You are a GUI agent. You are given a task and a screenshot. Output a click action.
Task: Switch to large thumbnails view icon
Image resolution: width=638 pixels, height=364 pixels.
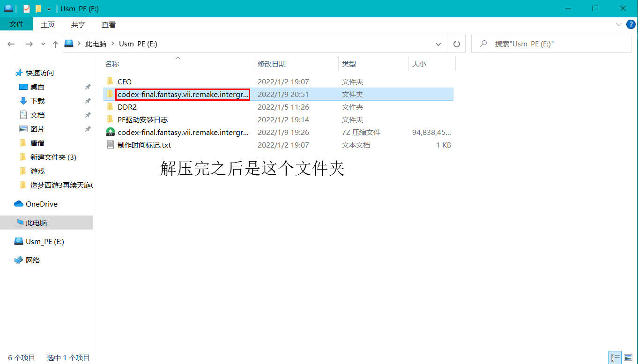click(628, 357)
